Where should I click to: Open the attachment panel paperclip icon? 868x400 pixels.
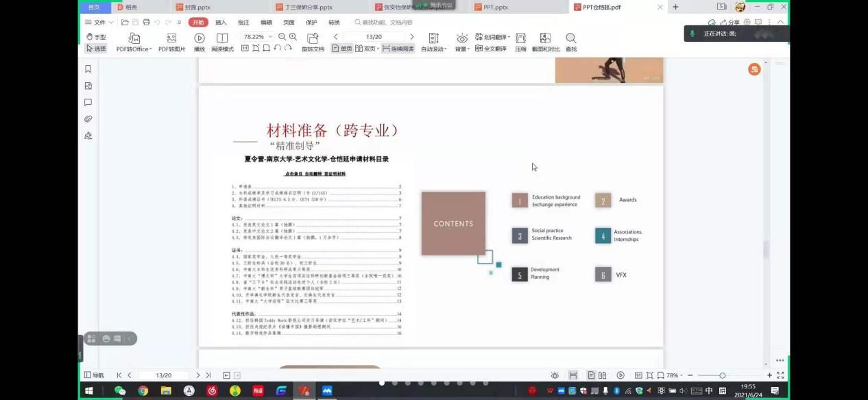(x=88, y=119)
